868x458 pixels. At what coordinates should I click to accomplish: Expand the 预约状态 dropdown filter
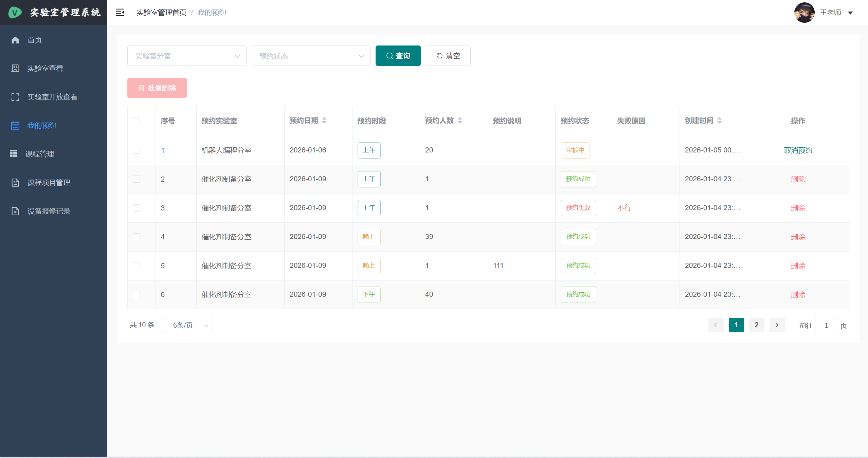click(x=310, y=56)
